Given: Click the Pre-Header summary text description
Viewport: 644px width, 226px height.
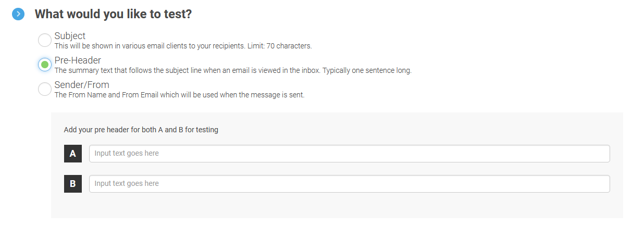Looking at the screenshot, I should [233, 70].
